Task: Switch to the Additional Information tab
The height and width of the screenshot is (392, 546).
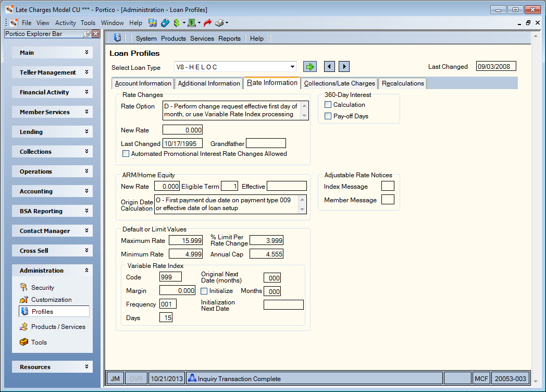Action: tap(209, 83)
